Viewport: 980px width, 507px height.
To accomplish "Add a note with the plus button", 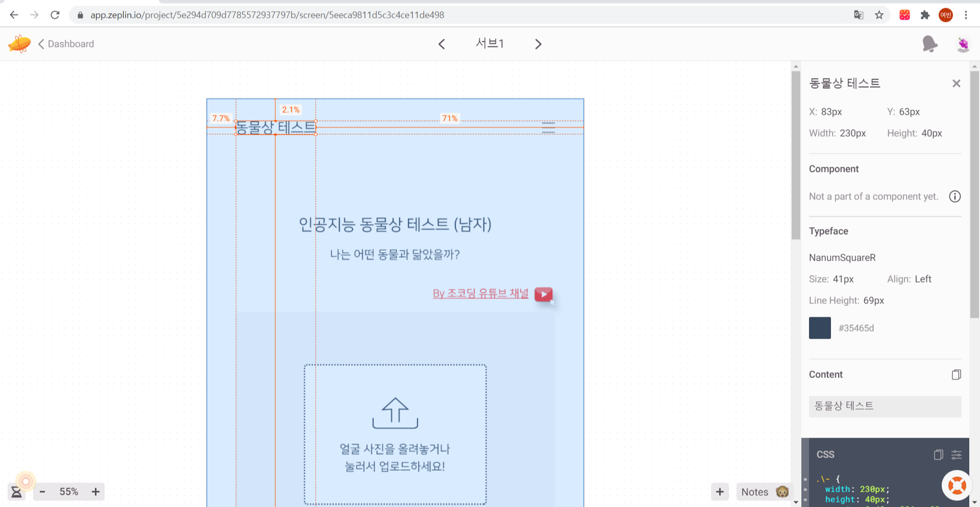I will [720, 492].
